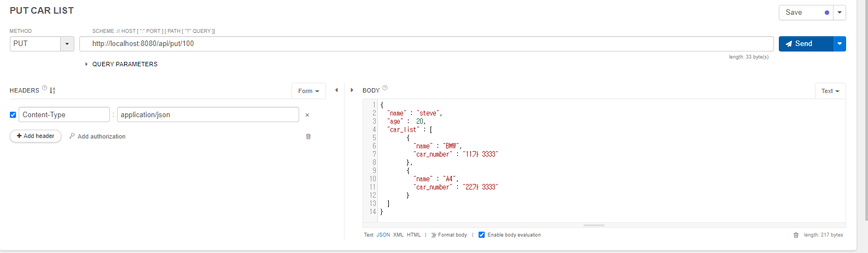Collapse headers pane with left arrow

336,90
